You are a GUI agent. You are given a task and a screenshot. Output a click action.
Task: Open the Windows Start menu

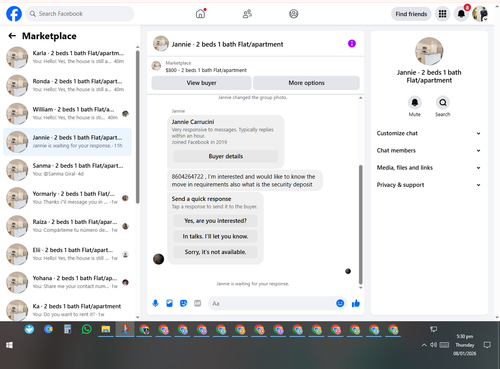[x=9, y=345]
